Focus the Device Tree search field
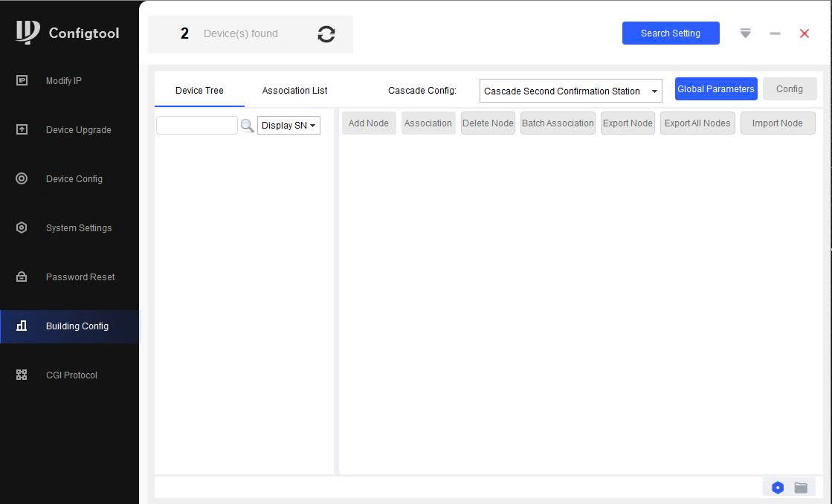The image size is (832, 504). pos(197,126)
